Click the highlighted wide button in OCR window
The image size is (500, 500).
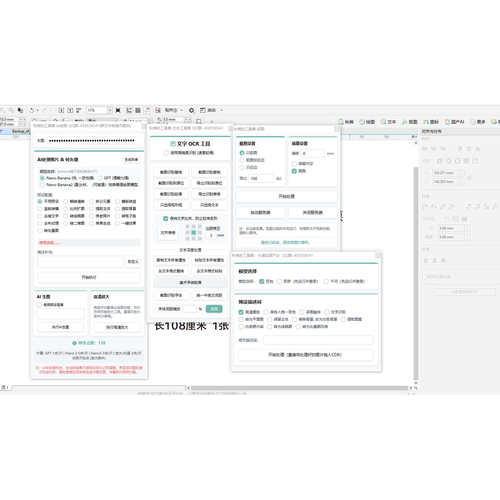click(190, 283)
